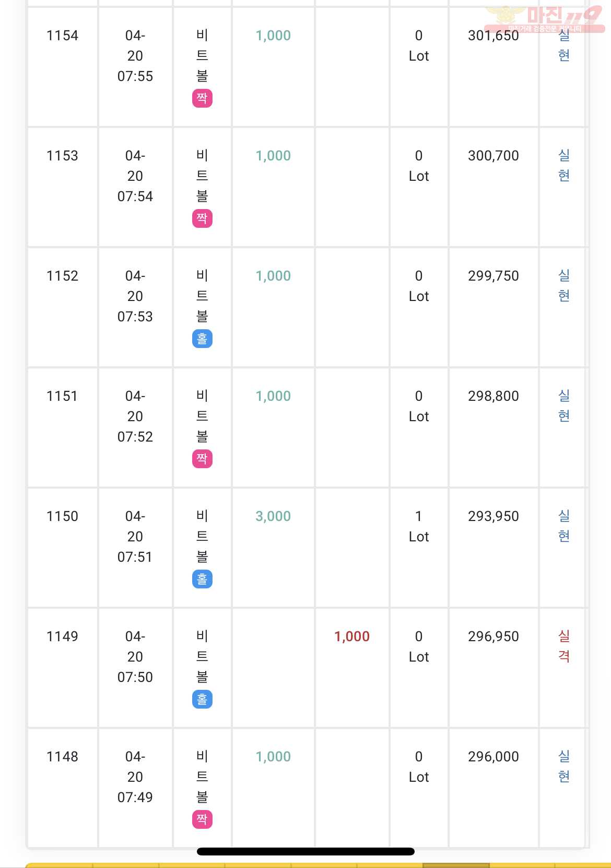The width and height of the screenshot is (611, 868).
Task: Click the blue 홀 badge in row 1152
Action: tap(202, 339)
